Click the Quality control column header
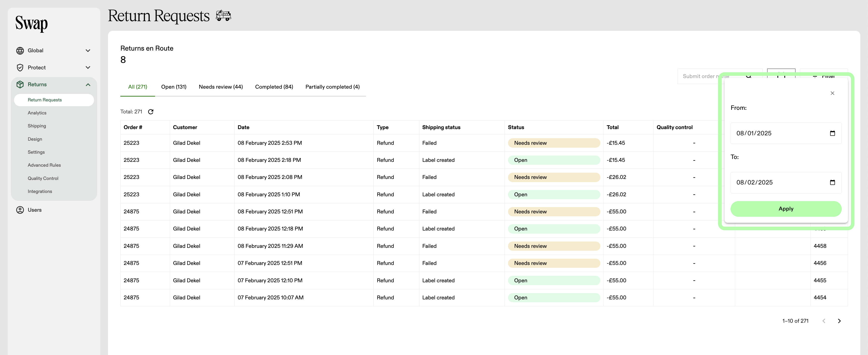868x355 pixels. (674, 127)
